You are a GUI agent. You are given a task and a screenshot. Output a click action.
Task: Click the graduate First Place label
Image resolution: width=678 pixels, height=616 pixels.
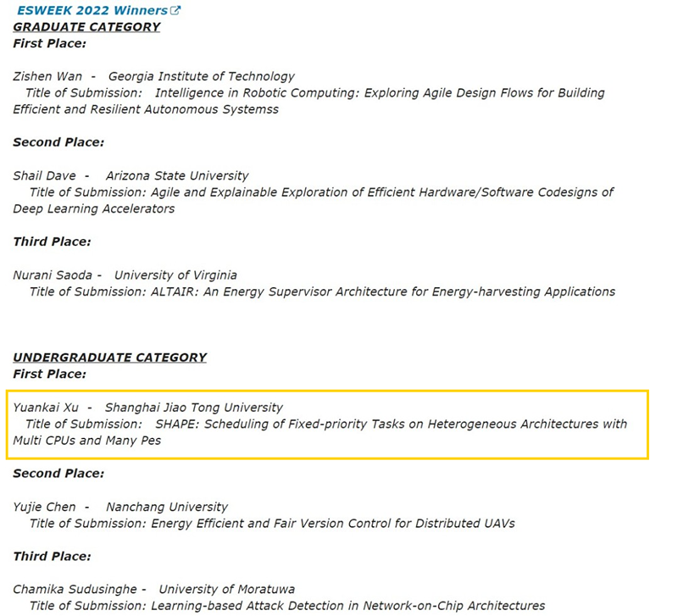(50, 43)
